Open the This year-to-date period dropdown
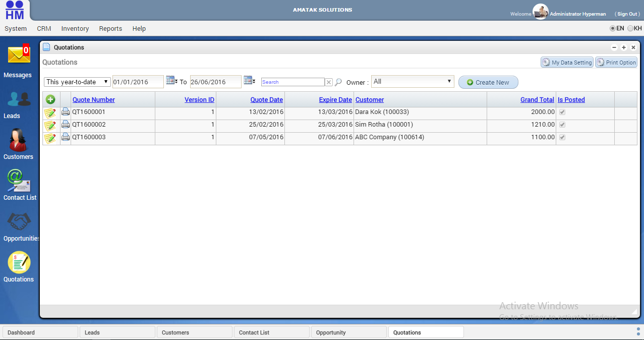The height and width of the screenshot is (340, 644). coord(78,82)
